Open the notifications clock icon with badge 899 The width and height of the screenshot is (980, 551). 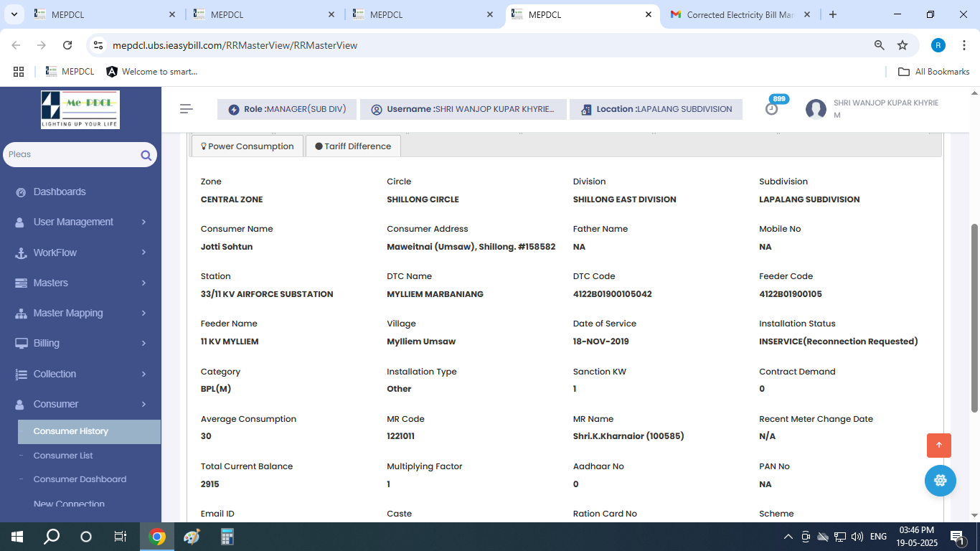772,108
